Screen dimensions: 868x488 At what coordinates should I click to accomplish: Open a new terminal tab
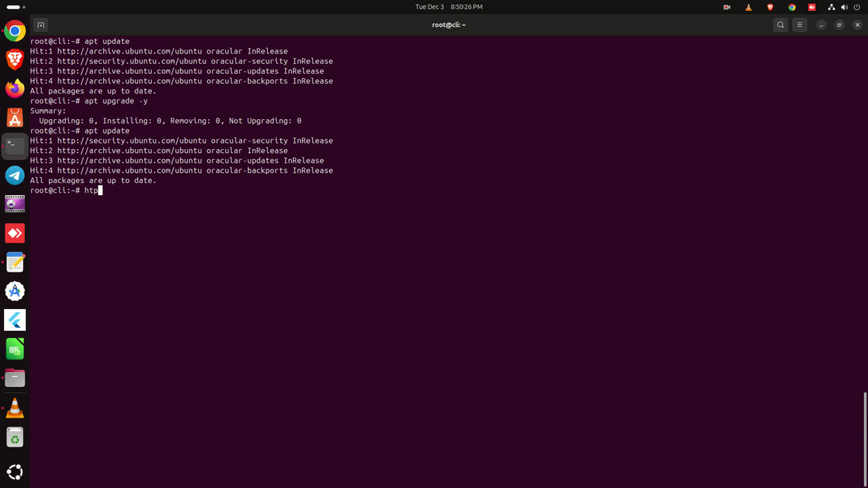click(41, 25)
